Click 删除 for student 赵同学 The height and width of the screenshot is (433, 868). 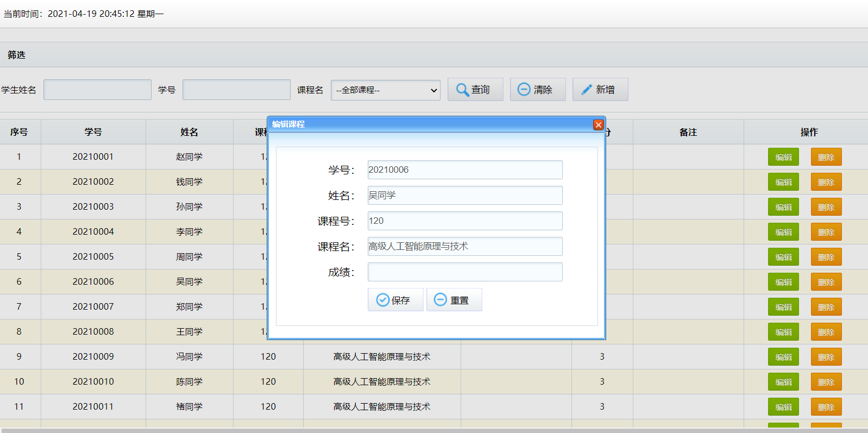coord(826,157)
